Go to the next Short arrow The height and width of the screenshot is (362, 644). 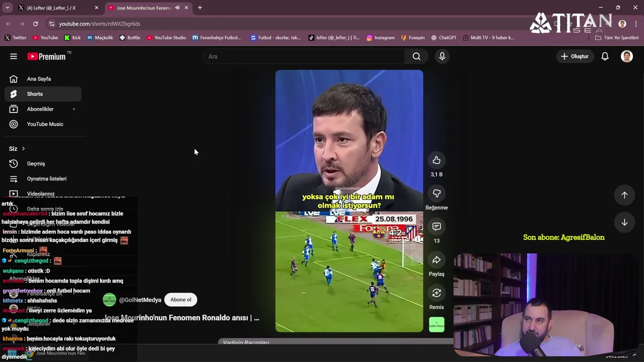[624, 222]
